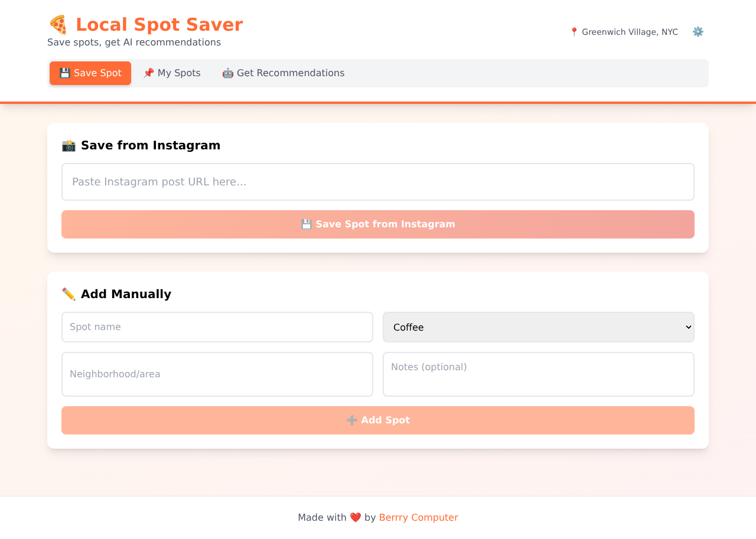This screenshot has height=539, width=756.
Task: Click the Instagram post URL field
Action: coord(378,182)
